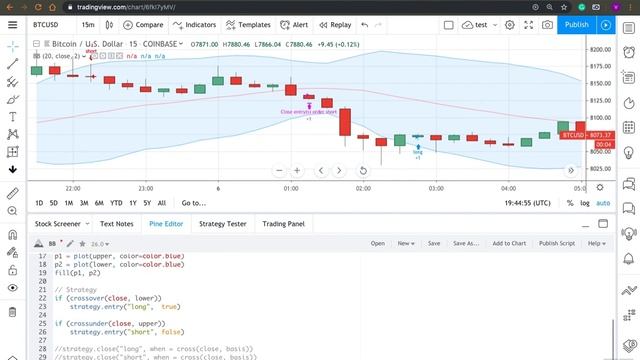Create an Alert from top toolbar

click(x=294, y=25)
